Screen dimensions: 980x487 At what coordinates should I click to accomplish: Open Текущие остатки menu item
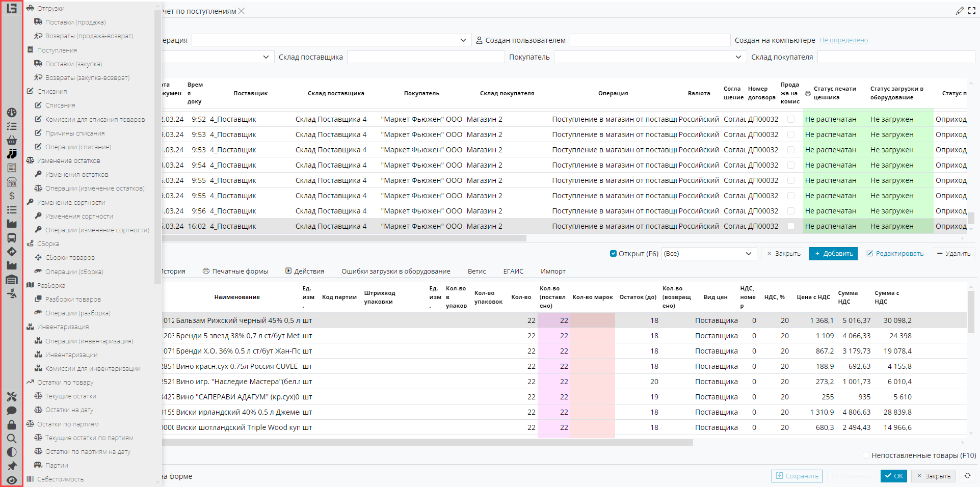click(x=70, y=396)
